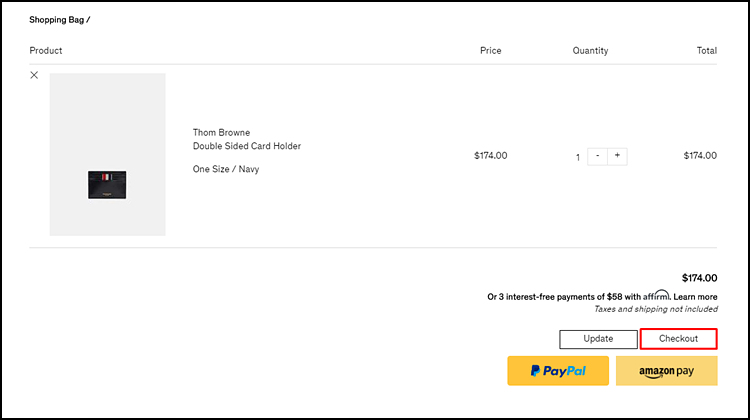750x420 pixels.
Task: Click the bold $174.00 subtotal amount
Action: [x=699, y=278]
